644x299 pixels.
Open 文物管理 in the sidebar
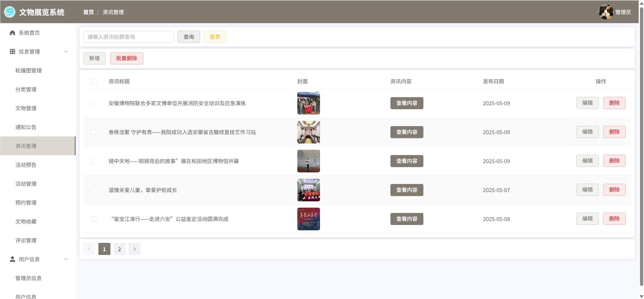tap(26, 108)
